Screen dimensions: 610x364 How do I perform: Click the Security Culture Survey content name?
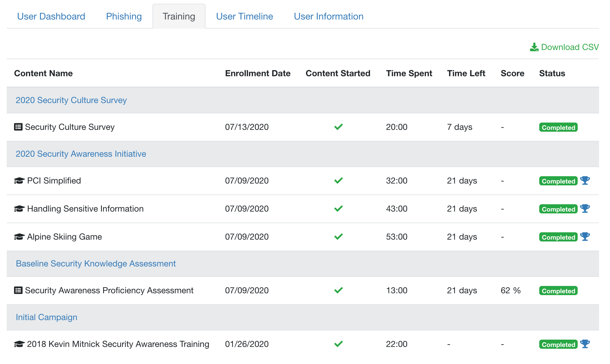tap(70, 127)
